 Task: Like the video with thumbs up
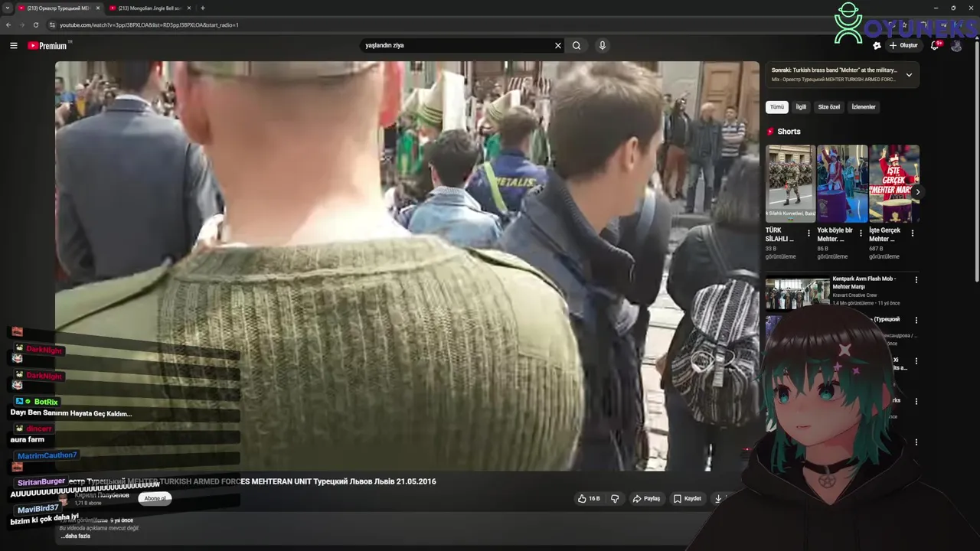583,499
